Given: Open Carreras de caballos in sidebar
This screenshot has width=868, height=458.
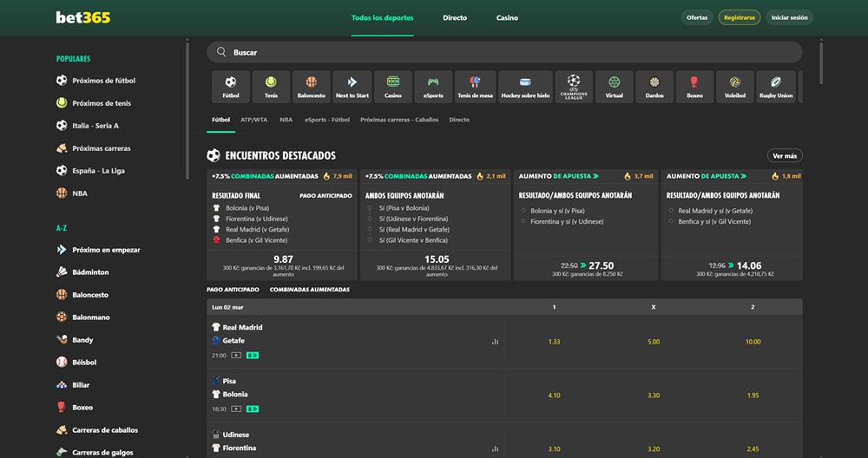Looking at the screenshot, I should point(97,429).
